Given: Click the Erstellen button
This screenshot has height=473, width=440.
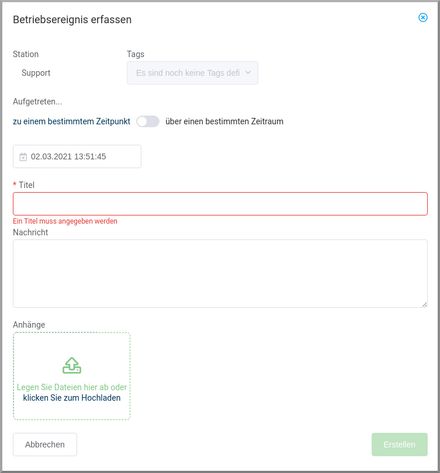Looking at the screenshot, I should click(x=399, y=444).
